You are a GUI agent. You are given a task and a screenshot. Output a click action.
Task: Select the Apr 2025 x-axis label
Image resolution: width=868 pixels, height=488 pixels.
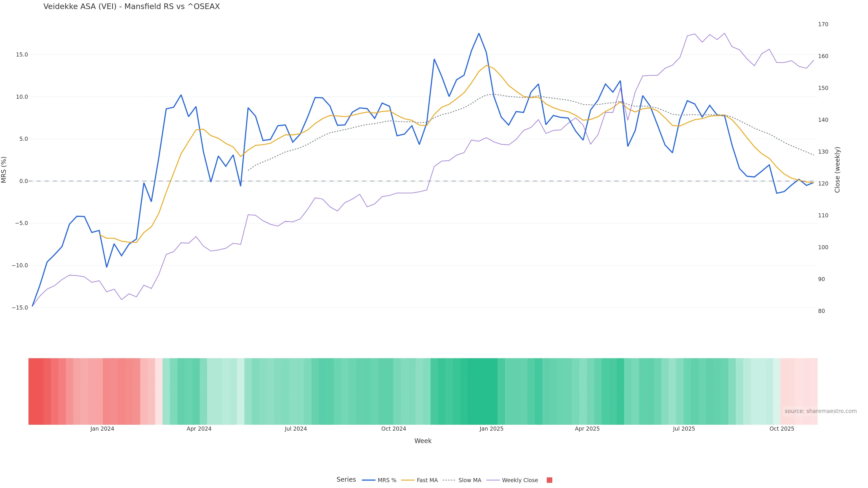(587, 429)
